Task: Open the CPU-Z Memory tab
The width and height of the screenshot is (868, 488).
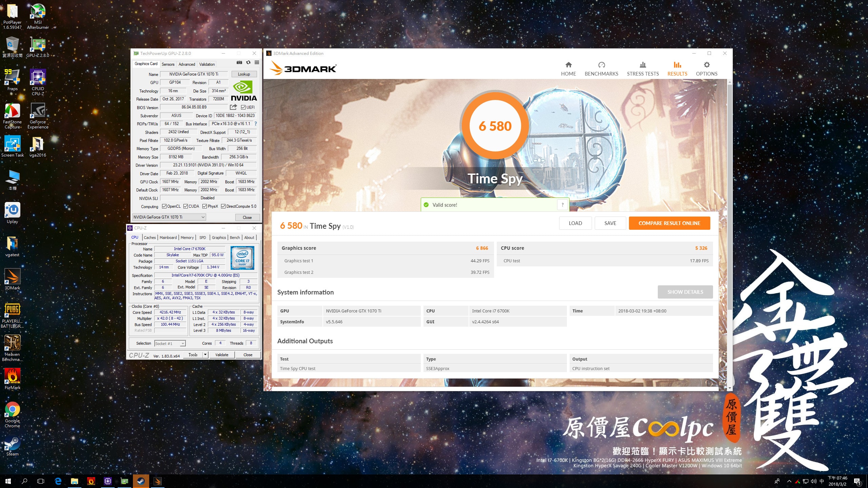Action: tap(187, 238)
